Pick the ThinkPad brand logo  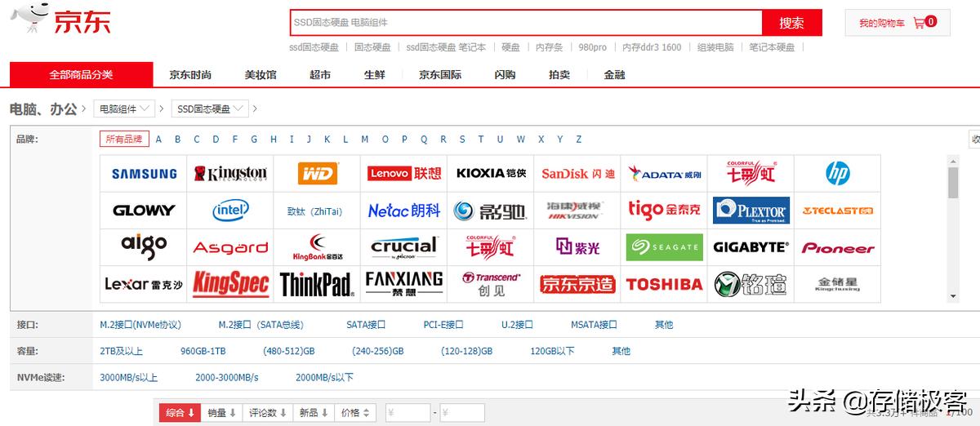click(x=317, y=284)
